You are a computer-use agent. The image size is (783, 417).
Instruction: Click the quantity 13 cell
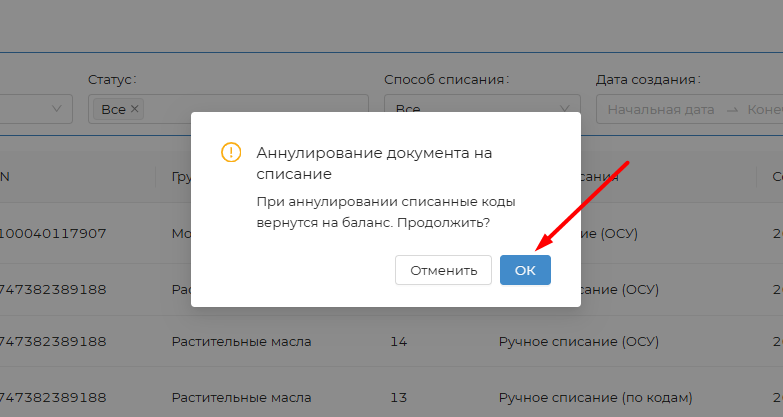click(398, 397)
